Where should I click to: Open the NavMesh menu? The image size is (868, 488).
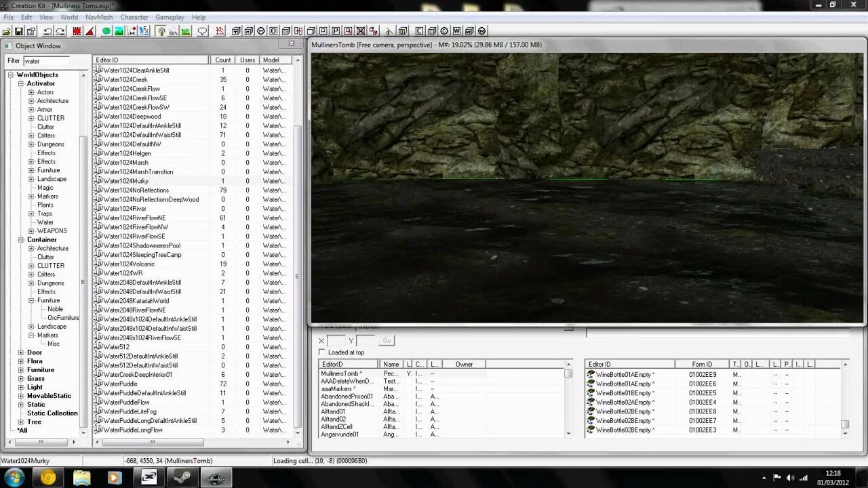[x=99, y=17]
